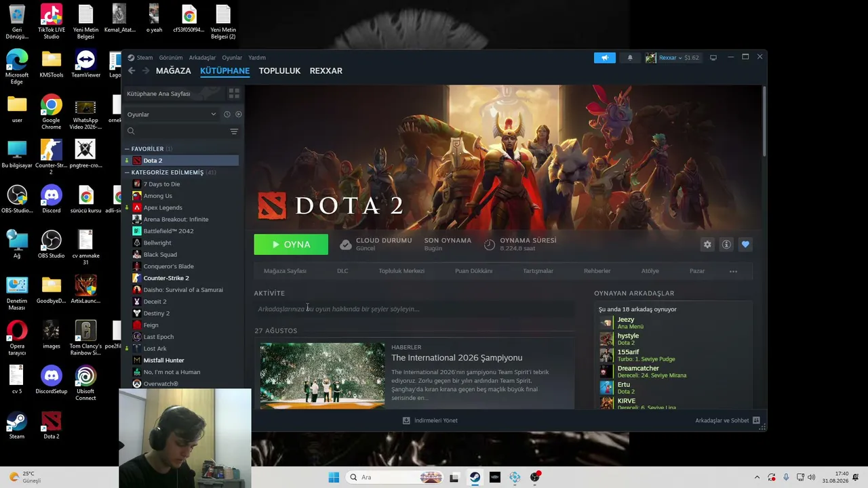Go back with the Steam back arrow
This screenshot has height=488, width=868.
point(132,70)
